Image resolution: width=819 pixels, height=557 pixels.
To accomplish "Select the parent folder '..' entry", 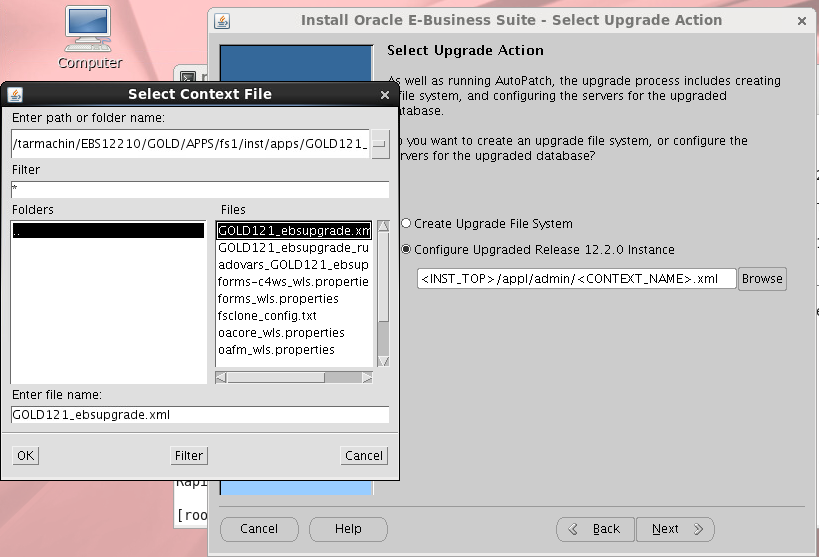I will click(108, 231).
